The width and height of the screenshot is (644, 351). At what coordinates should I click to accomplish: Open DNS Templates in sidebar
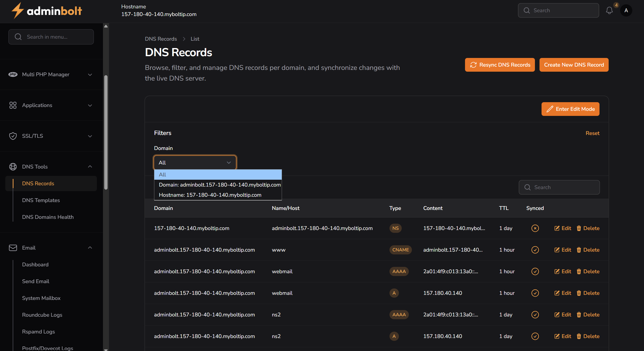click(41, 200)
